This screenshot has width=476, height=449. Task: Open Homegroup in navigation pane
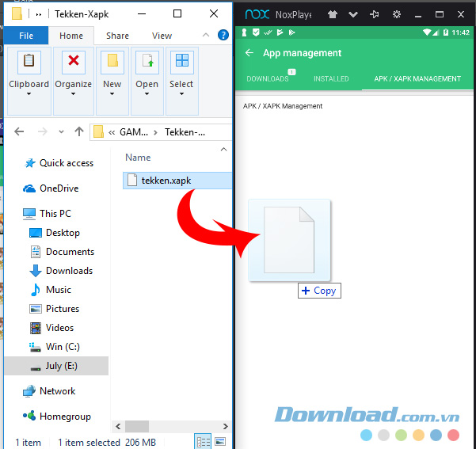(57, 417)
